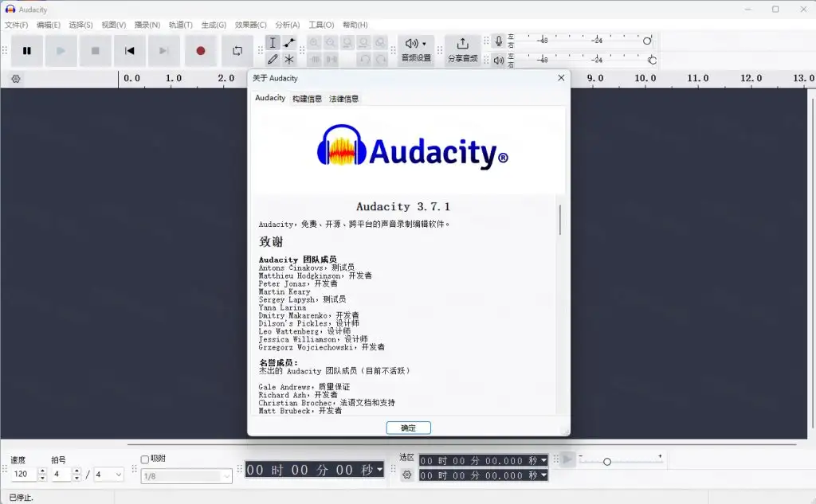Click the Play-at-speed button

click(567, 459)
